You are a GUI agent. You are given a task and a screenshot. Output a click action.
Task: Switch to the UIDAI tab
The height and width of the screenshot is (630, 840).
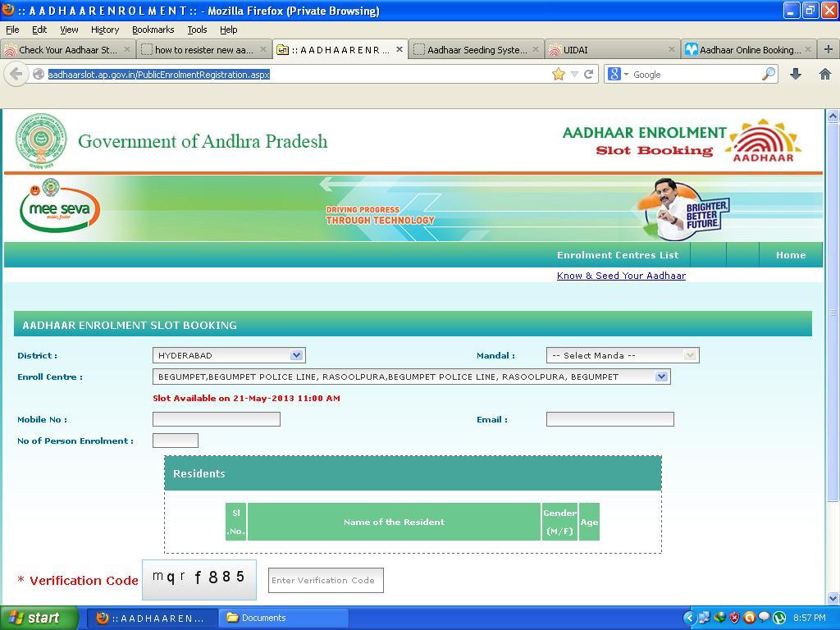612,49
